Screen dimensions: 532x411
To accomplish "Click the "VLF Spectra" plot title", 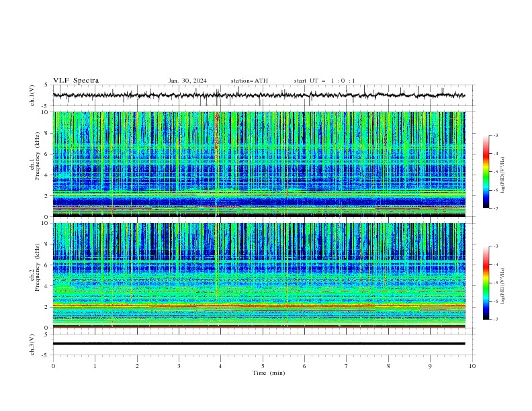I will coord(76,81).
